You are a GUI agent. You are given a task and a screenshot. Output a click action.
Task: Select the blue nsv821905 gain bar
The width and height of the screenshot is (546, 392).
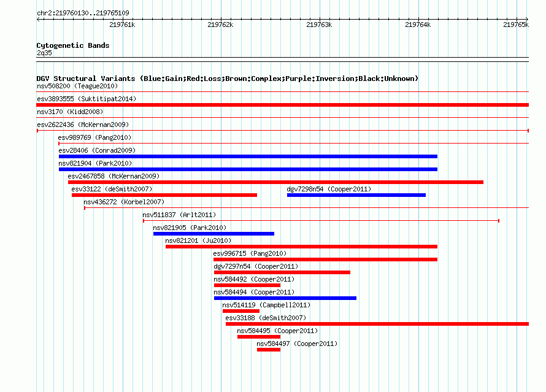tap(214, 234)
